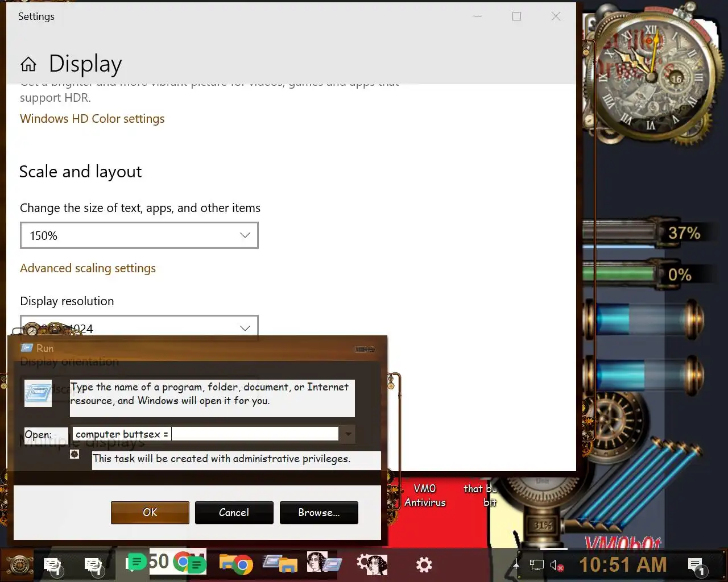Image resolution: width=728 pixels, height=582 pixels.
Task: Open the network status tray icon
Action: point(536,566)
